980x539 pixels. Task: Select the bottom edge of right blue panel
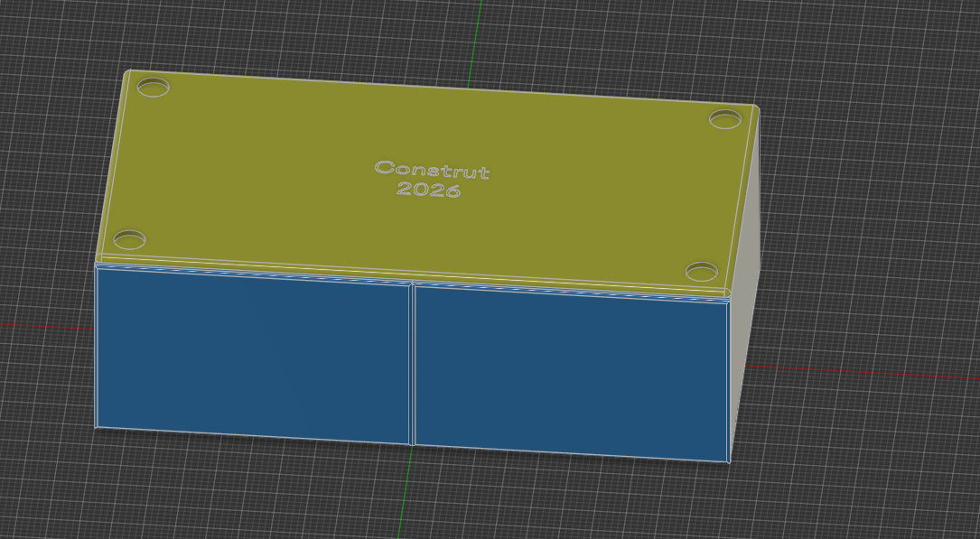[572, 453]
